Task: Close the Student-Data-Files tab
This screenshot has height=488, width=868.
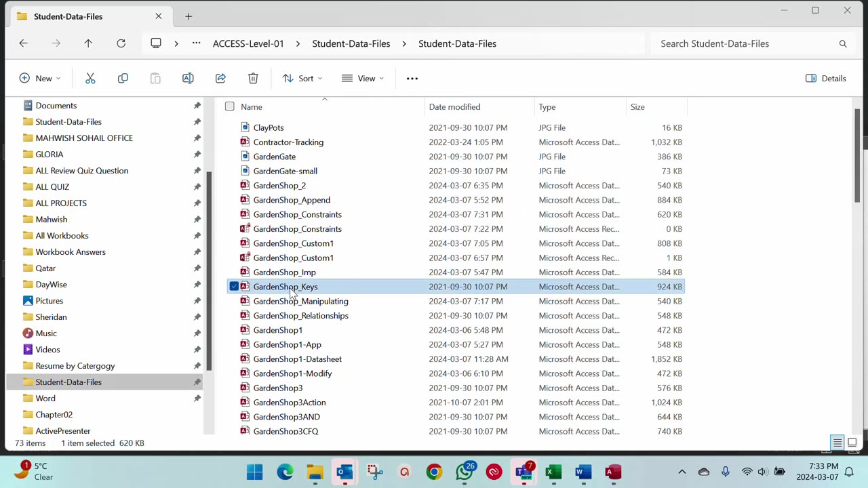Action: point(159,16)
